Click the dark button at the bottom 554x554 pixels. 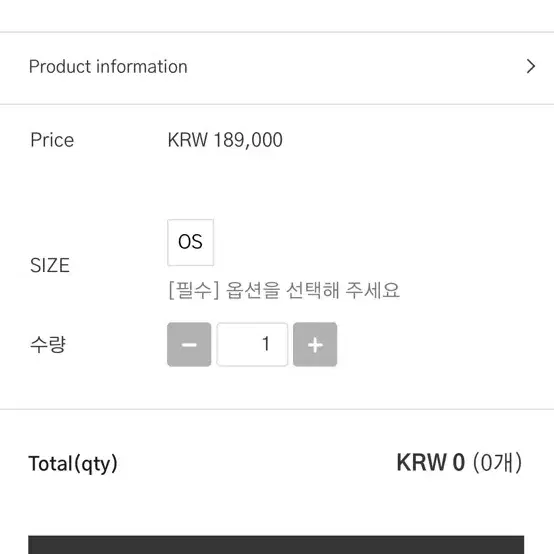pos(276,544)
